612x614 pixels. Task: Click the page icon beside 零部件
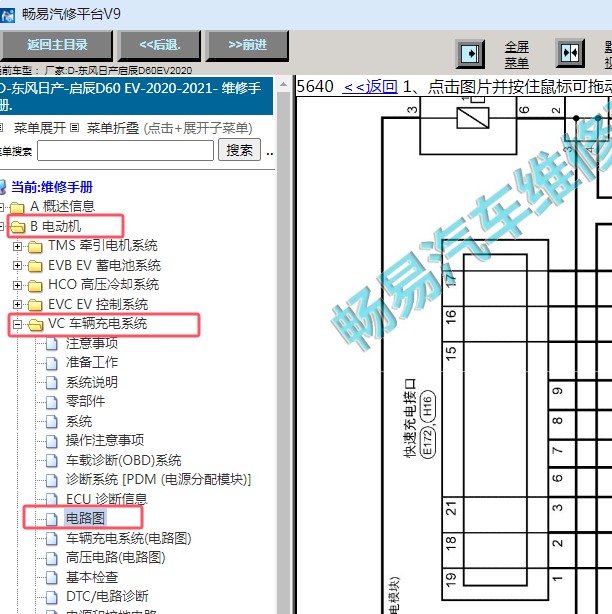[x=52, y=402]
